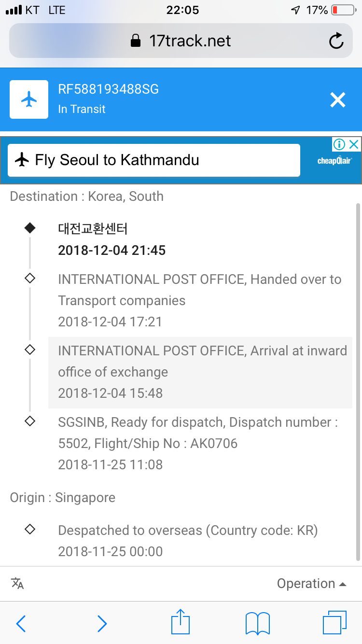
Task: Expand the Operation menu
Action: point(311,584)
